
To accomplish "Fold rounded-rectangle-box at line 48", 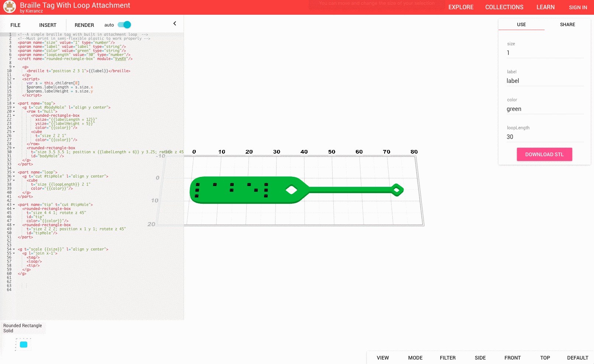I will point(14,225).
